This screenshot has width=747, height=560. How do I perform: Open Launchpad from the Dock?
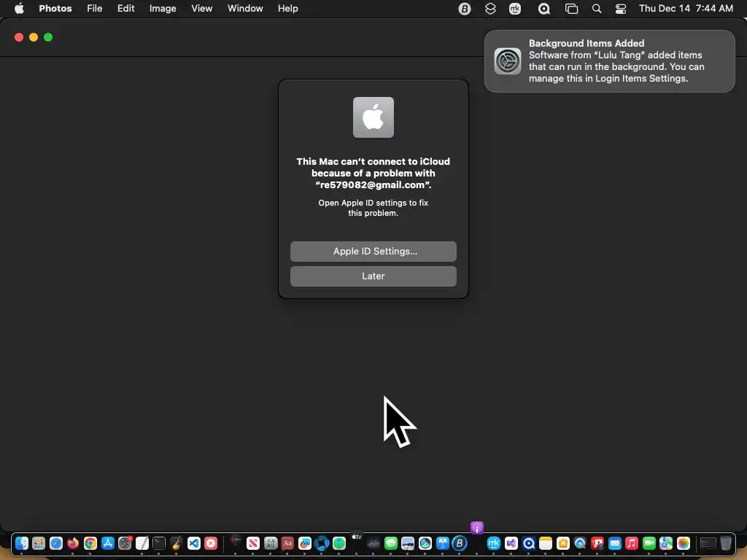click(x=39, y=543)
